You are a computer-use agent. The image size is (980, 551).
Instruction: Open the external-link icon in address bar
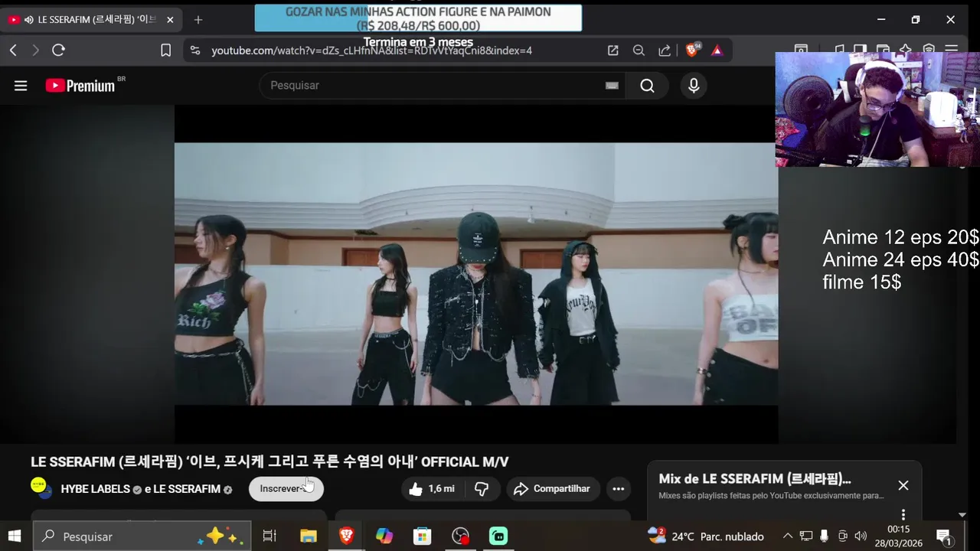click(x=613, y=51)
